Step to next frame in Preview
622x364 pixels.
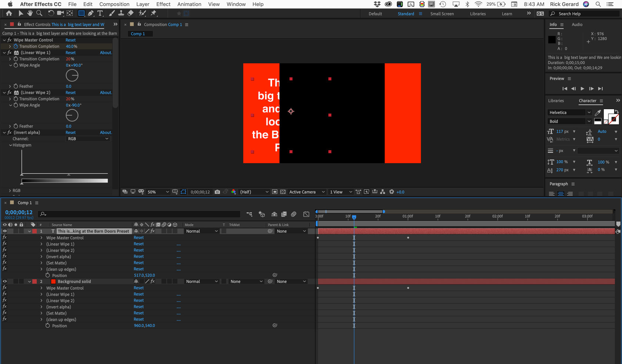coord(591,89)
